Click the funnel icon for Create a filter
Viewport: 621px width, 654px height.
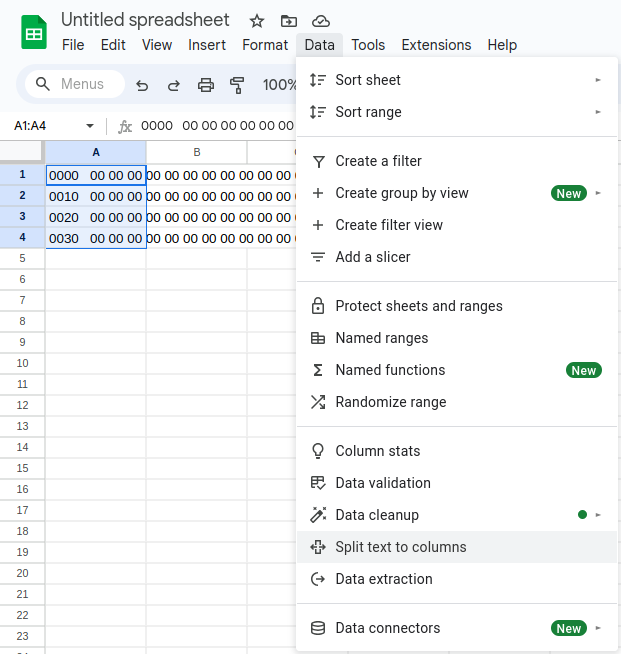point(319,161)
